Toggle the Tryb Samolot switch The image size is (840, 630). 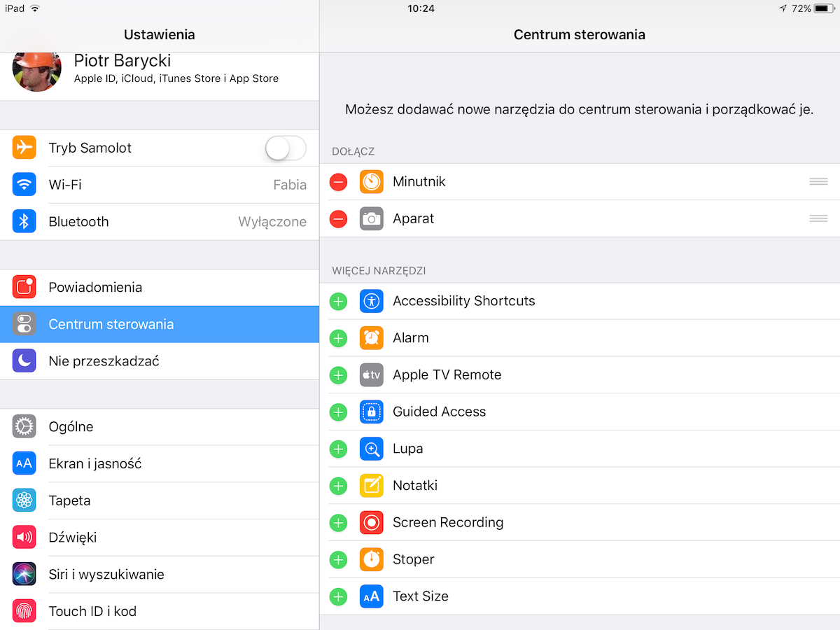point(286,148)
